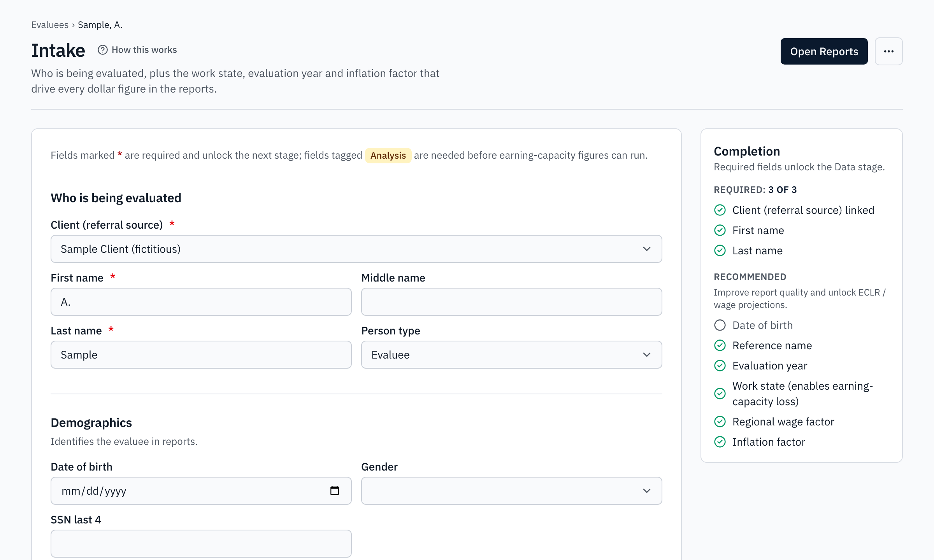Open the Gender dropdown
934x560 pixels.
[x=512, y=491]
